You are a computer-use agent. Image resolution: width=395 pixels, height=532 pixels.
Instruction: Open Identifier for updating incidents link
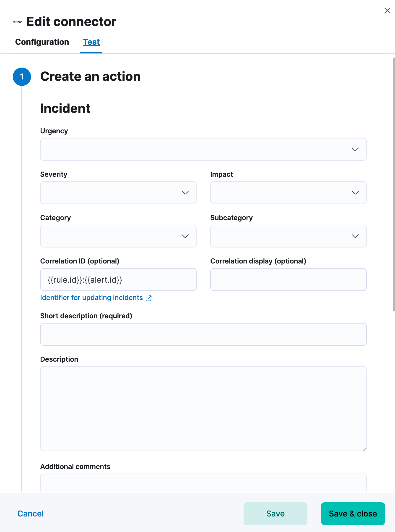92,298
